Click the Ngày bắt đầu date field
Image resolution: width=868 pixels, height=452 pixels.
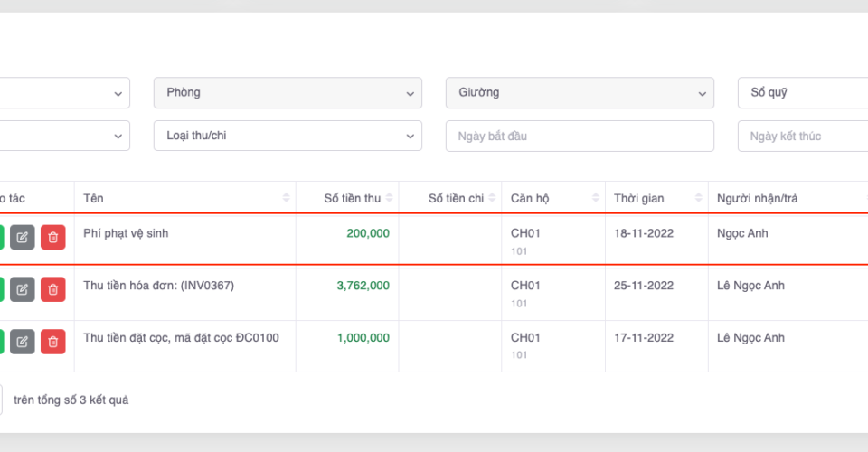(580, 136)
